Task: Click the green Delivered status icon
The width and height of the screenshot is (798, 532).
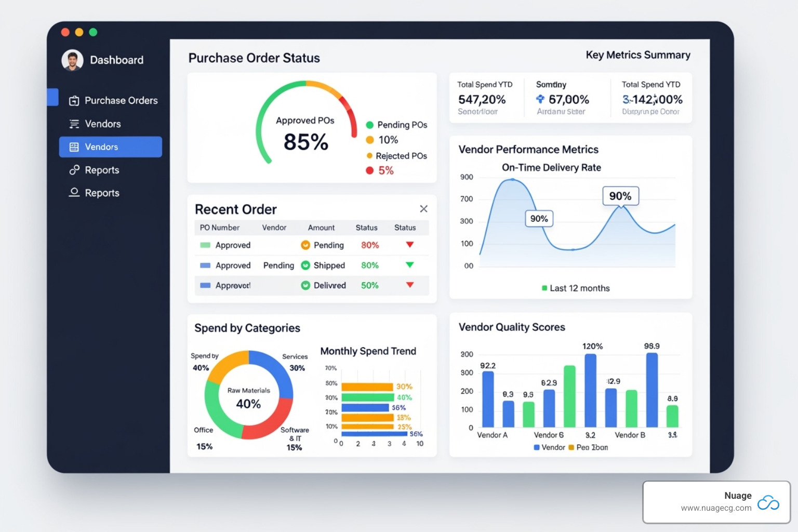Action: tap(305, 285)
